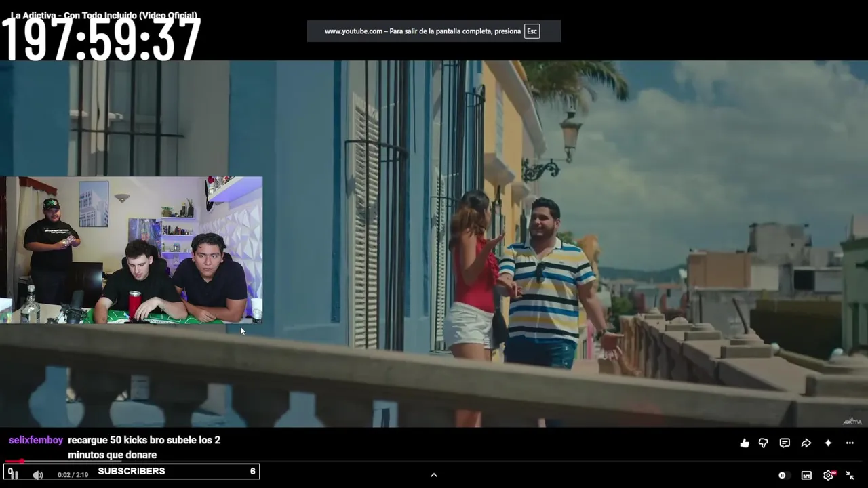Image resolution: width=868 pixels, height=488 pixels.
Task: Open the HD settings gear menu
Action: pyautogui.click(x=829, y=475)
